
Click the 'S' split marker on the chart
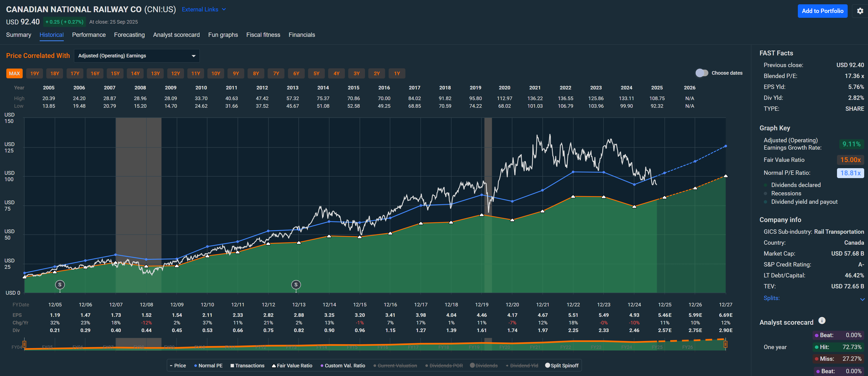(60, 285)
